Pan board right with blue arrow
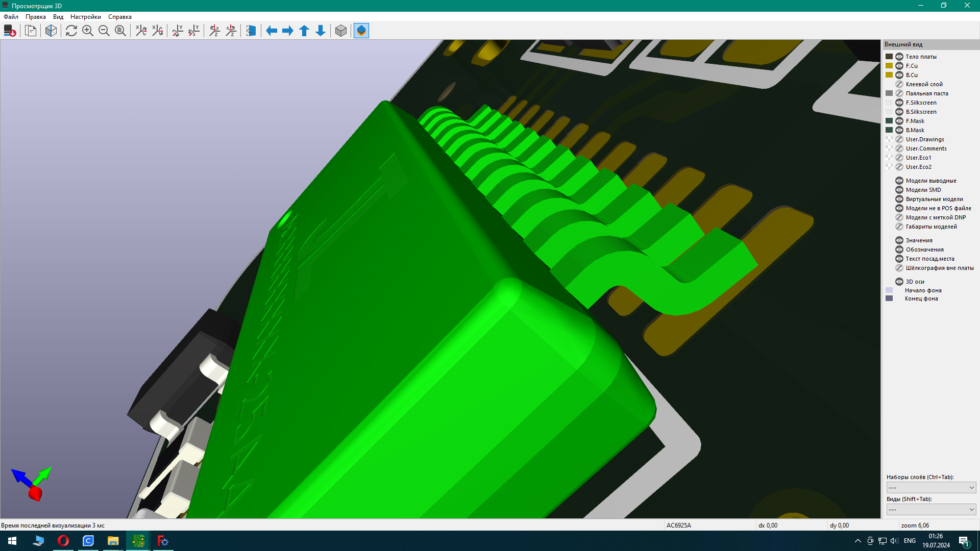 [288, 31]
